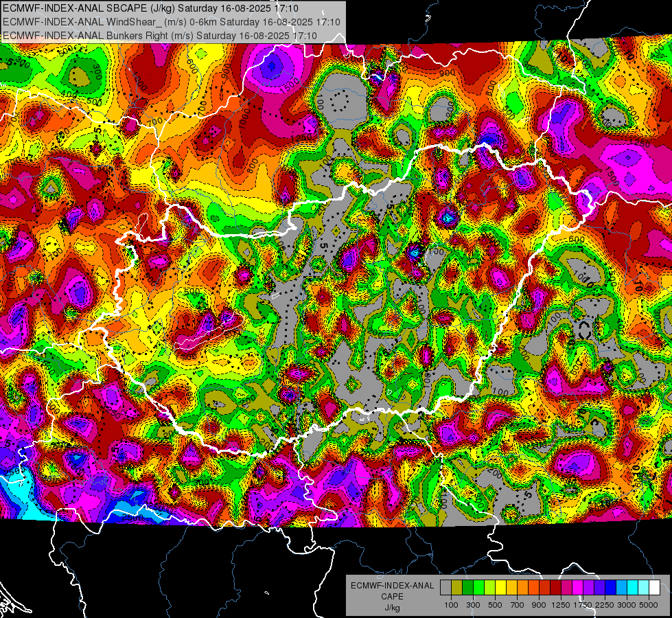This screenshot has width=672, height=618.
Task: Select the white legend swatch above 5000
Action: tap(654, 588)
